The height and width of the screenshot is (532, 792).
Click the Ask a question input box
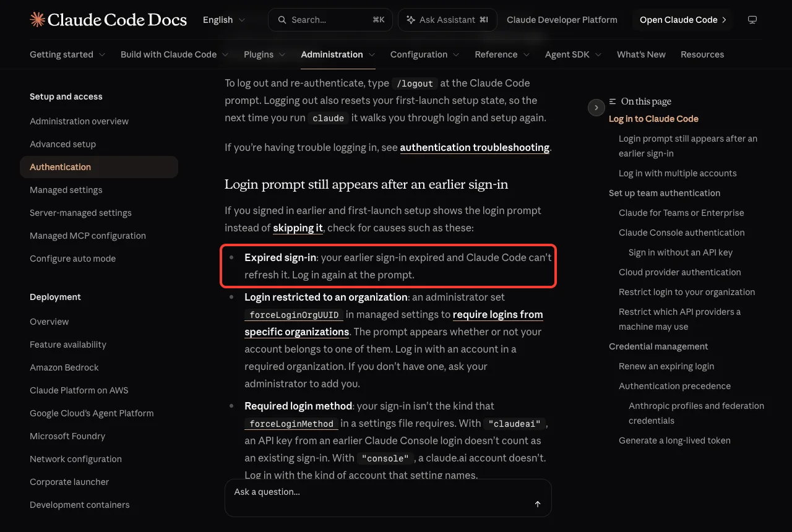tap(388, 497)
